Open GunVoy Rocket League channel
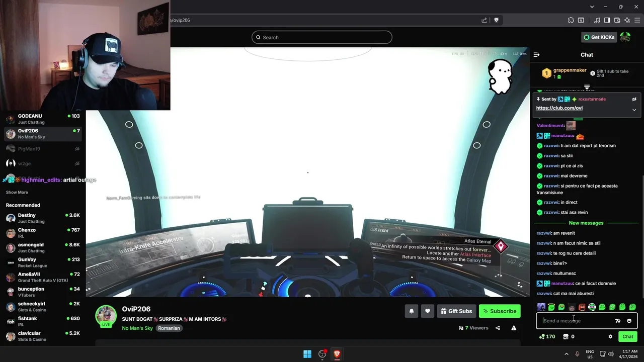This screenshot has height=362, width=644. point(43,262)
